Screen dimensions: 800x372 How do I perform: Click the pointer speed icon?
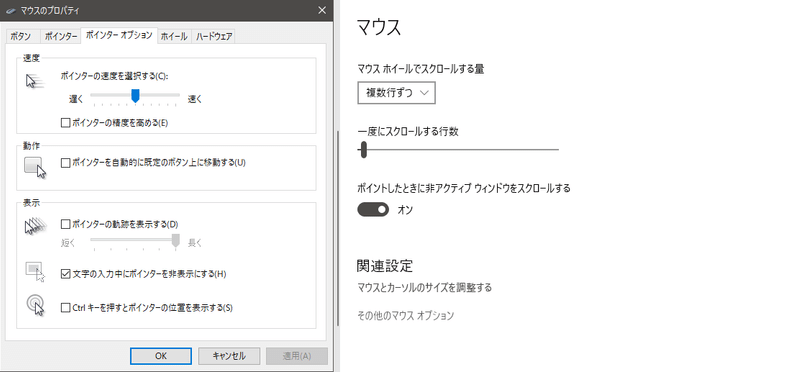pyautogui.click(x=35, y=81)
